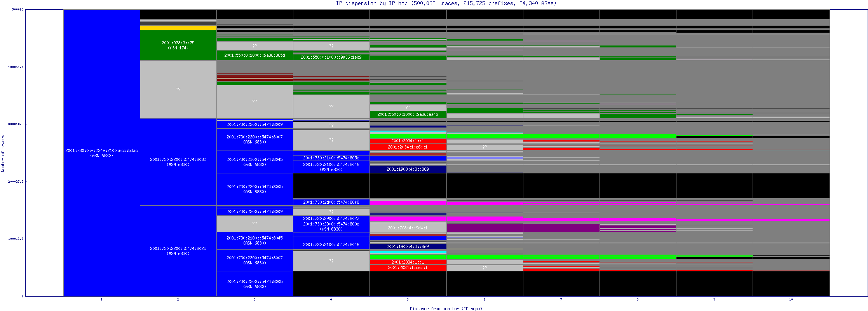Select the large gray '??' block in hop 2
This screenshot has height=311, width=868.
[x=178, y=89]
